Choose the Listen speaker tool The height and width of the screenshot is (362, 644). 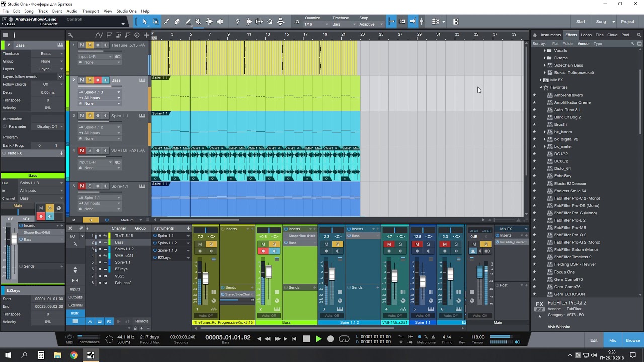coord(220,22)
